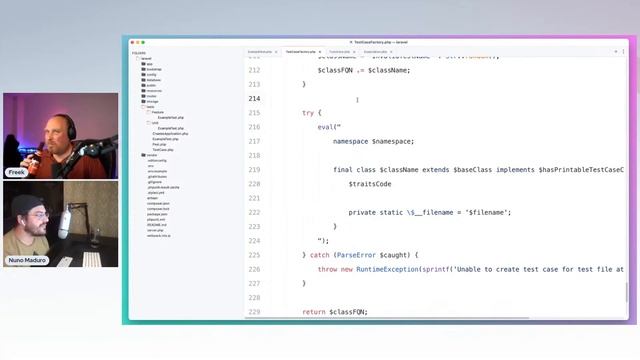The height and width of the screenshot is (360, 640).
Task: Click 'return $classFQN;' statement
Action: 335,312
